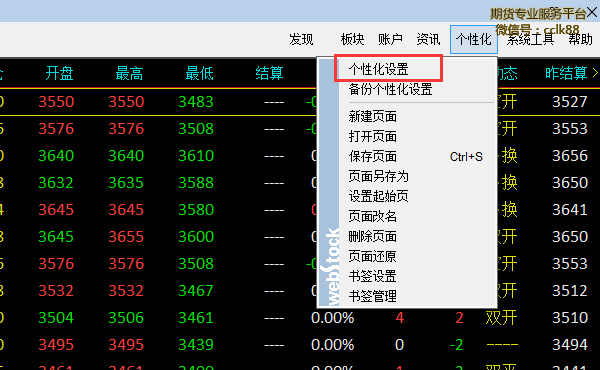Click the 3655 highest price cell
Viewport: 600px width, 370px height.
(x=126, y=237)
